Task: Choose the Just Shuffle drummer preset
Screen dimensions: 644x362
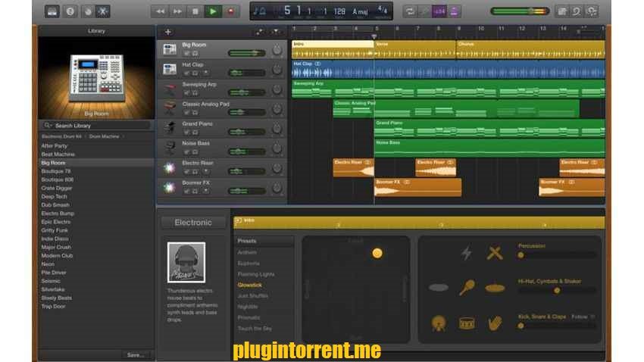Action: pyautogui.click(x=252, y=295)
